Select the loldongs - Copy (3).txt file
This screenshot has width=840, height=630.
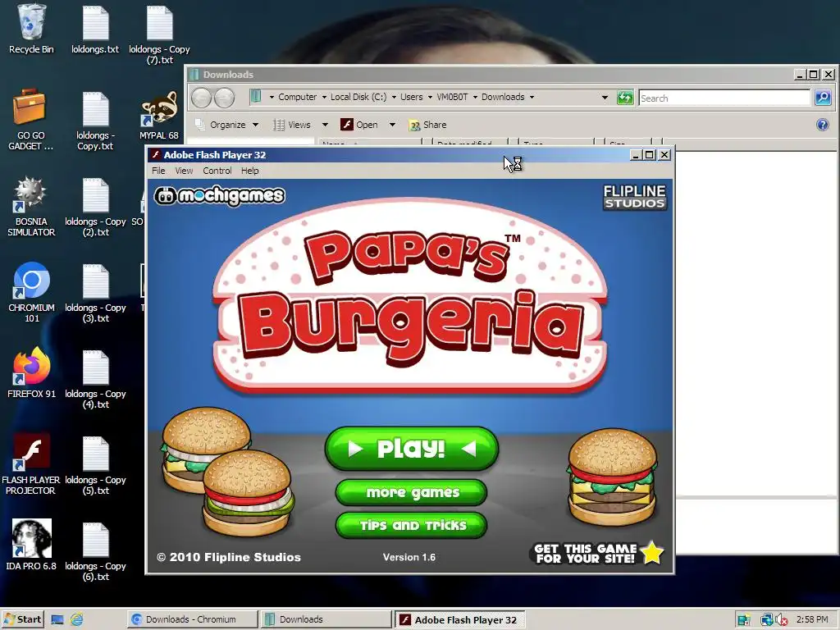click(95, 293)
